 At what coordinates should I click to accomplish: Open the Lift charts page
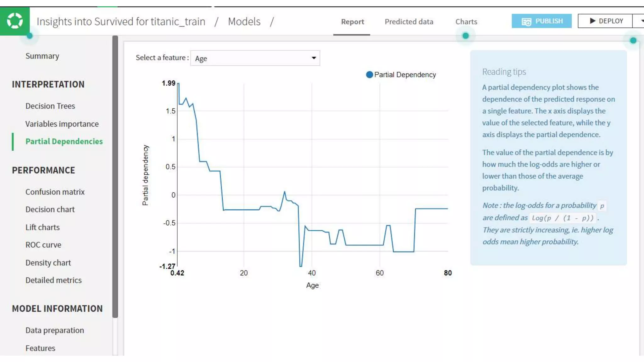click(42, 227)
